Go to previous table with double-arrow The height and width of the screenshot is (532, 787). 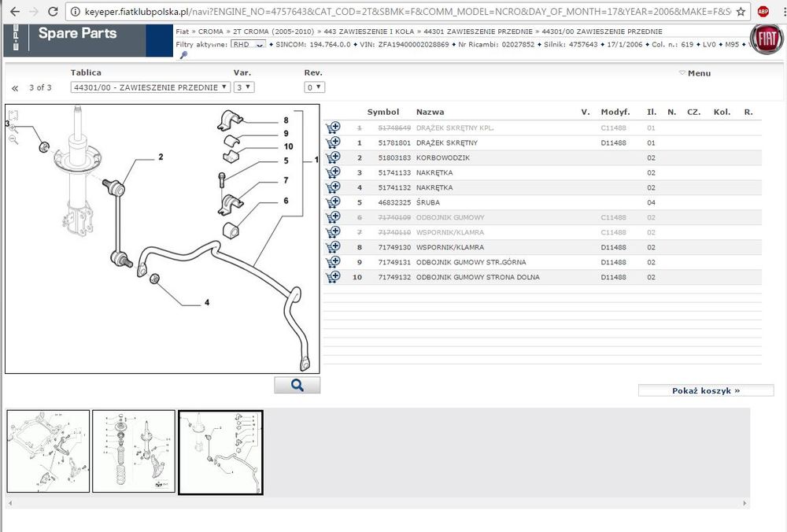pyautogui.click(x=15, y=88)
